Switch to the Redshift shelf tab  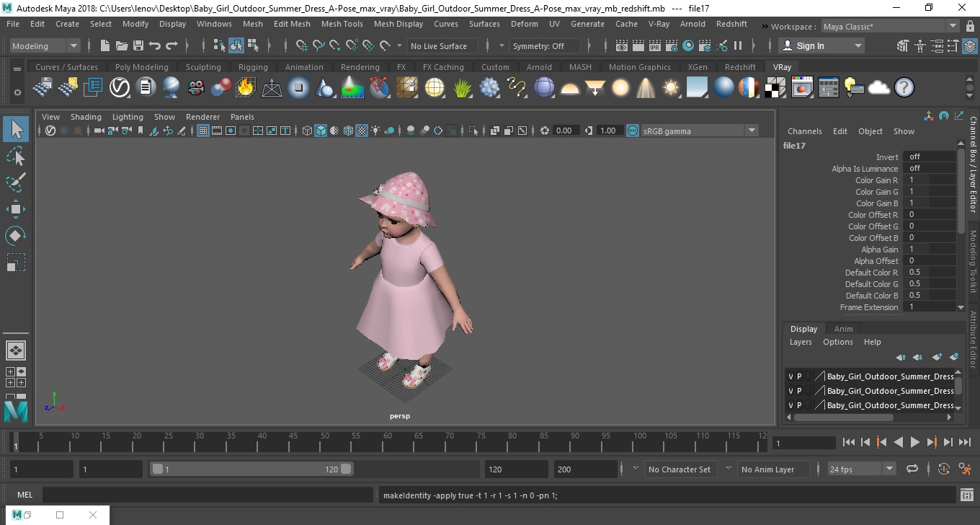pos(740,67)
